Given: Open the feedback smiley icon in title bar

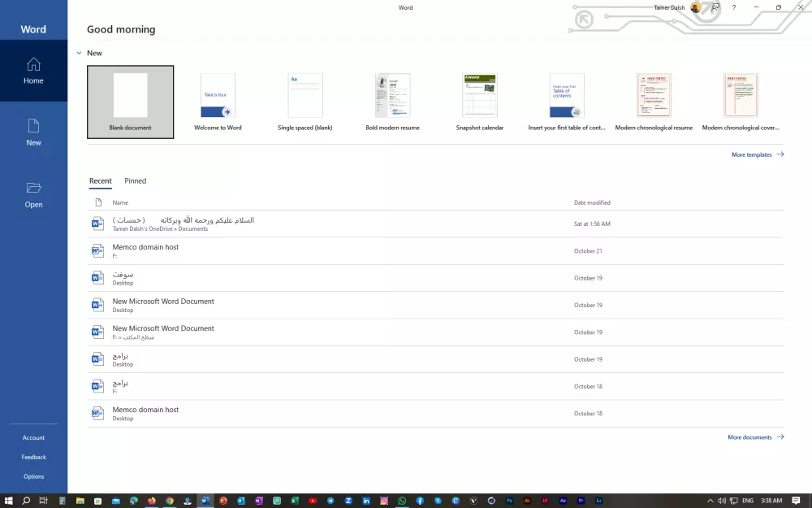Looking at the screenshot, I should tap(715, 7).
